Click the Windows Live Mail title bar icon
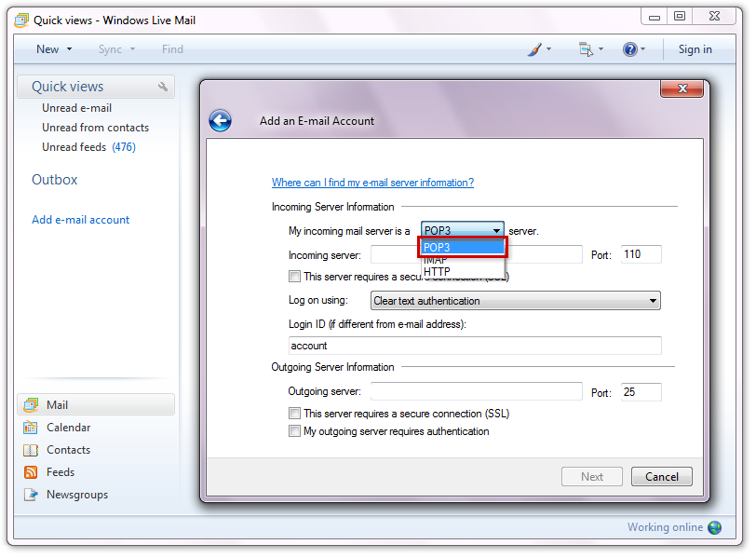This screenshot has height=558, width=756. click(21, 20)
